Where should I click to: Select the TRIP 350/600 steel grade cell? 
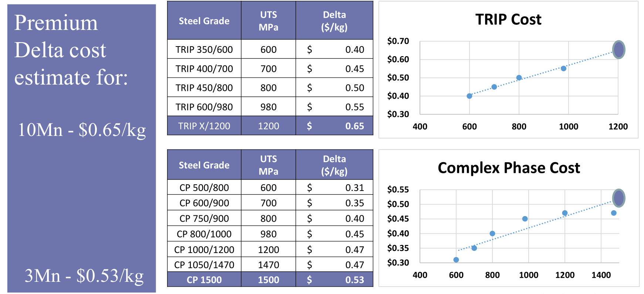click(x=204, y=49)
